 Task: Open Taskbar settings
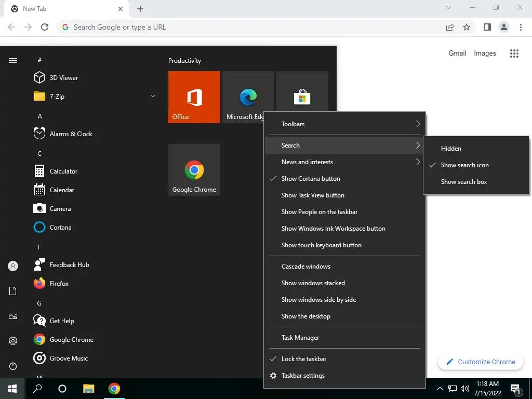tap(344, 375)
